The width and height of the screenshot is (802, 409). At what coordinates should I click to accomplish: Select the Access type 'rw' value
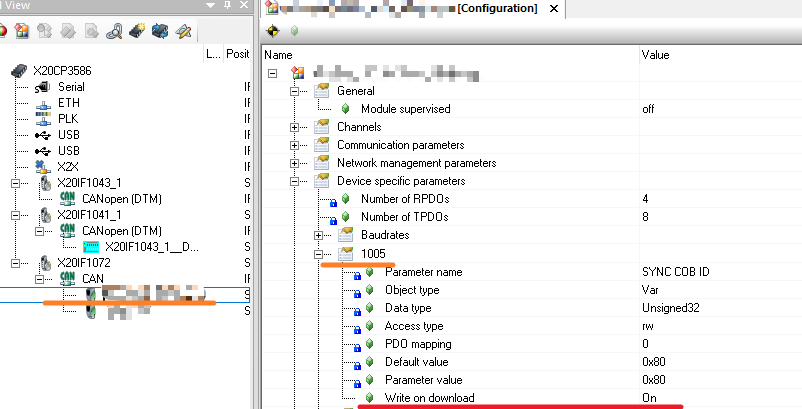click(x=648, y=326)
